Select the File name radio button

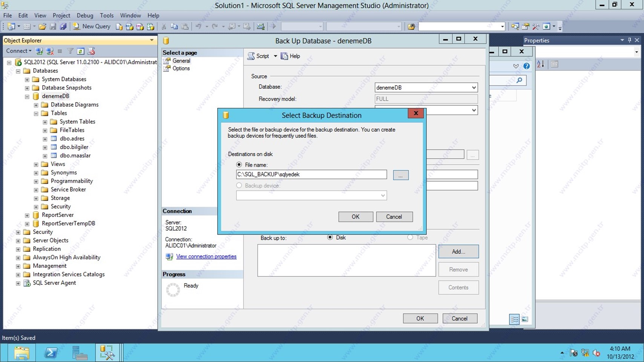click(x=239, y=165)
